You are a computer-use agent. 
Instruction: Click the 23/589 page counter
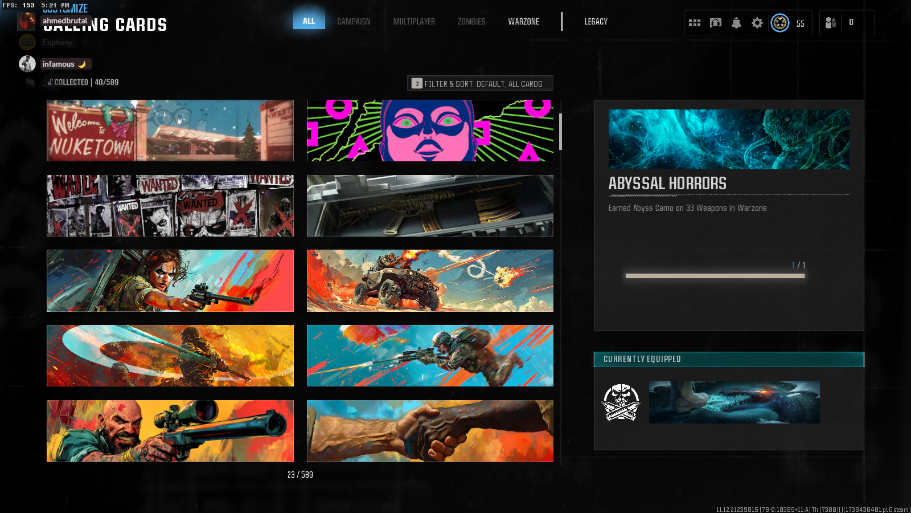(300, 475)
